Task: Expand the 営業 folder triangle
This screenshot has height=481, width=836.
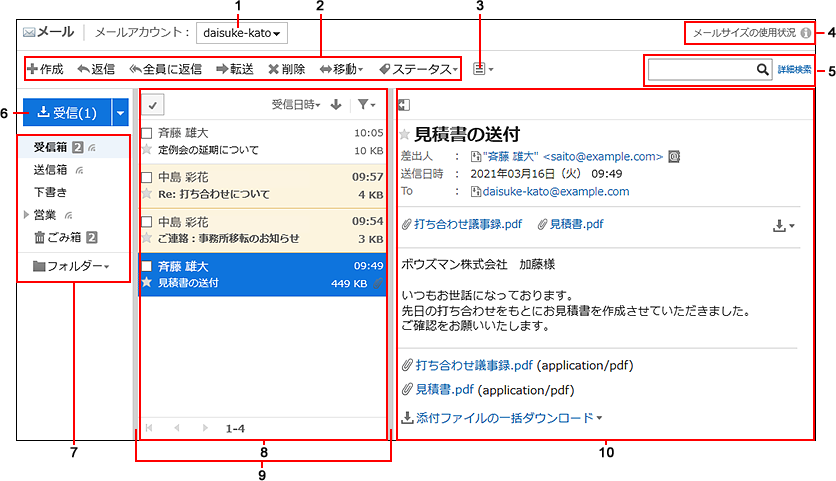Action: 26,215
